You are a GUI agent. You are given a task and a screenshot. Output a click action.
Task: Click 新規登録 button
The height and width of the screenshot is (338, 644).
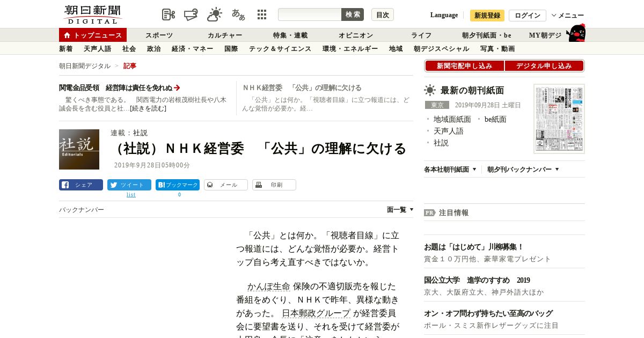(487, 16)
